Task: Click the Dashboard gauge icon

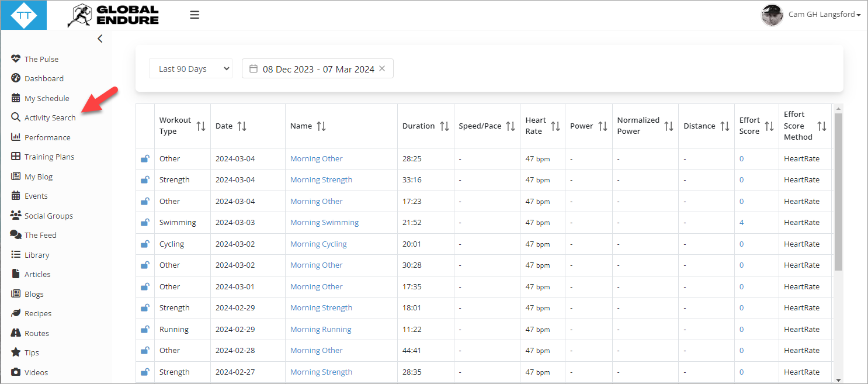Action: coord(16,78)
